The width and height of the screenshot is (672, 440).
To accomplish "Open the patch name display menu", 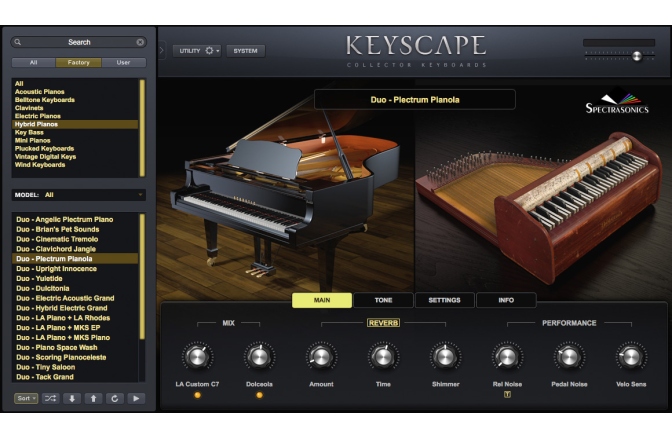I will point(414,100).
